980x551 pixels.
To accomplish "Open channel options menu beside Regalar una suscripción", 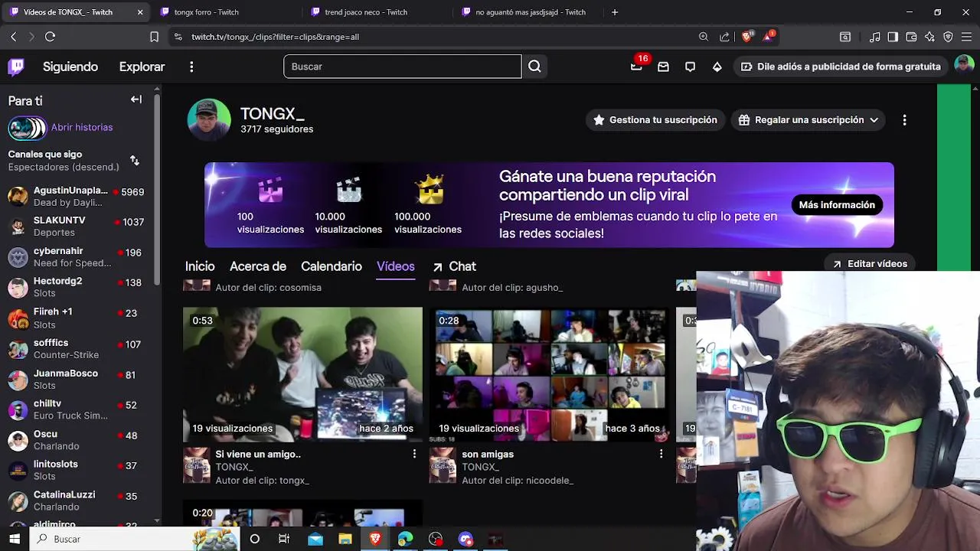I will (904, 120).
